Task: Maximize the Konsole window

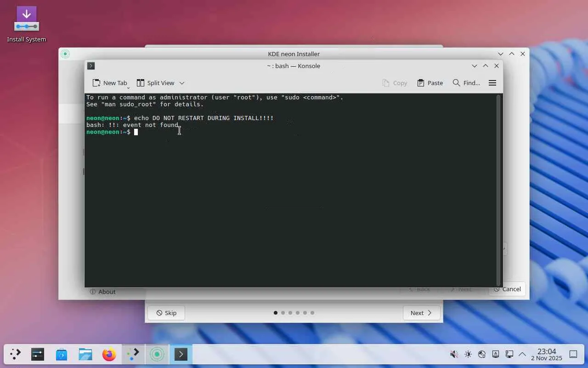Action: [486, 66]
